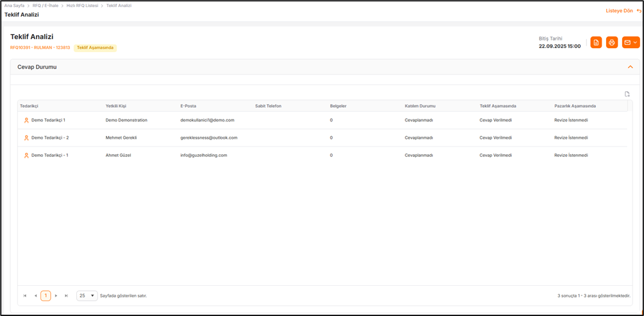The height and width of the screenshot is (316, 644).
Task: Sort by the Tedarikçi column header
Action: pyautogui.click(x=30, y=106)
